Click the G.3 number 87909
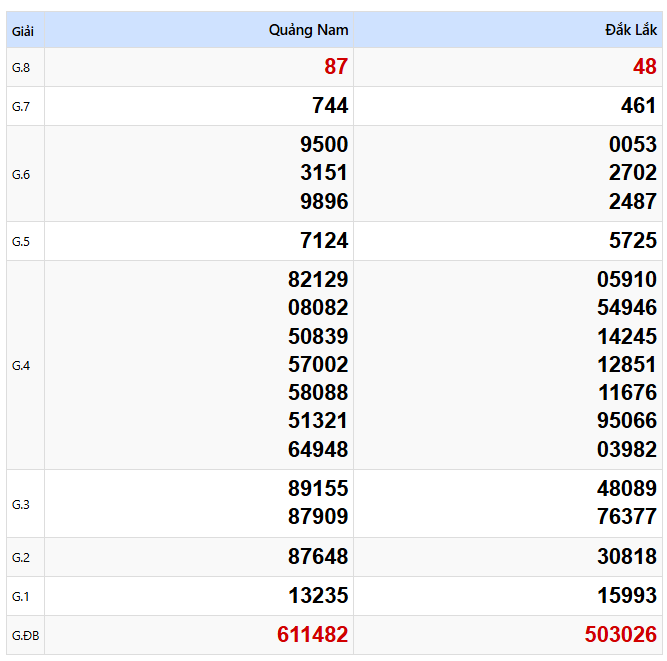 (318, 516)
